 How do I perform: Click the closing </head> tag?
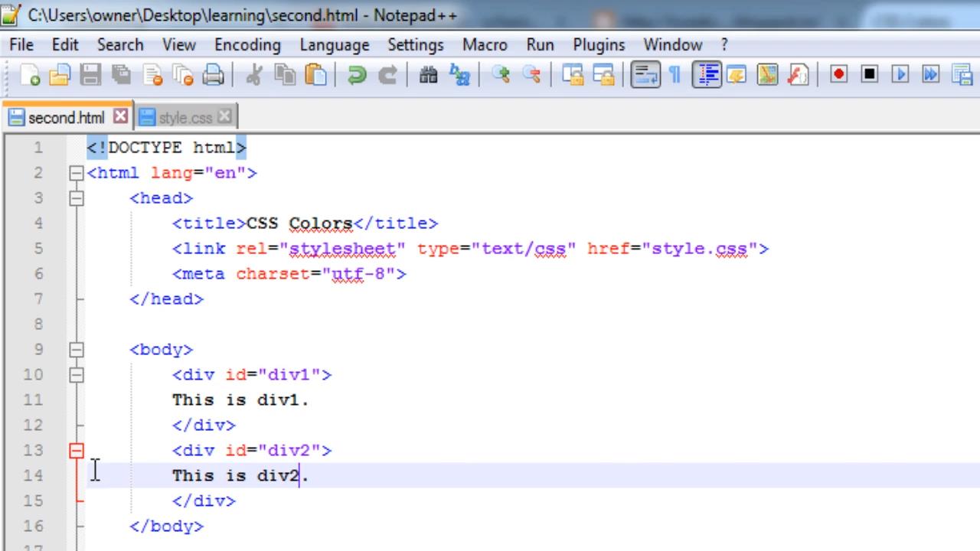[x=167, y=299]
